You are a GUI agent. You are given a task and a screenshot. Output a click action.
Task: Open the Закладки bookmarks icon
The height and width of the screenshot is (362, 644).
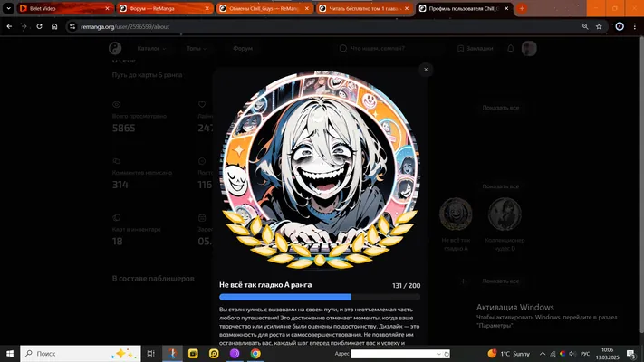(476, 49)
